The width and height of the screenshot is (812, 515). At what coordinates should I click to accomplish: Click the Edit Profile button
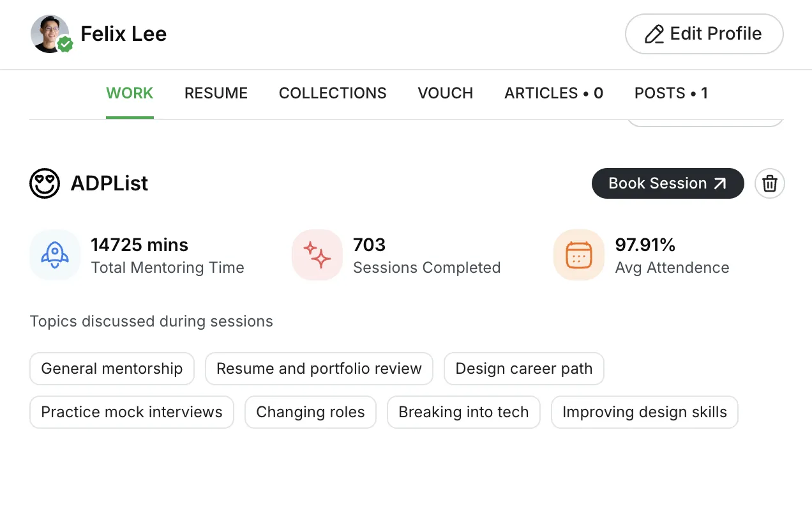[704, 34]
